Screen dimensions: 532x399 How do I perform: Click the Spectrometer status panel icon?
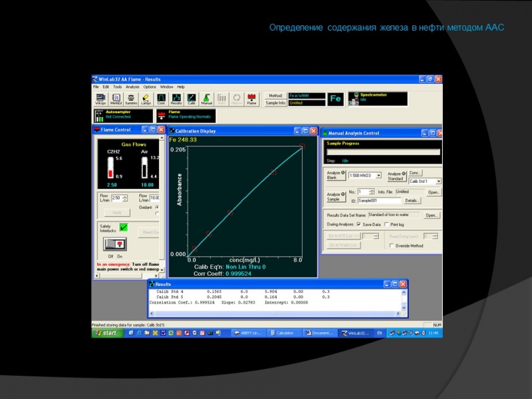(354, 98)
